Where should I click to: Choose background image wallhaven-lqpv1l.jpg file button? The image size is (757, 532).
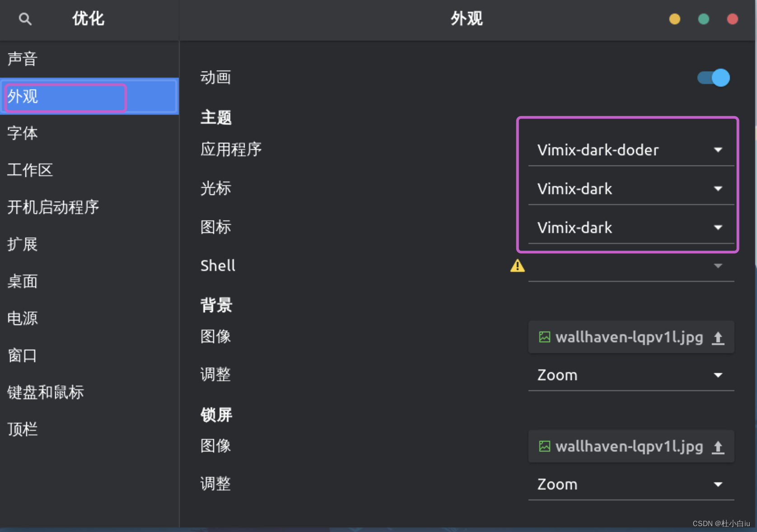pos(631,337)
